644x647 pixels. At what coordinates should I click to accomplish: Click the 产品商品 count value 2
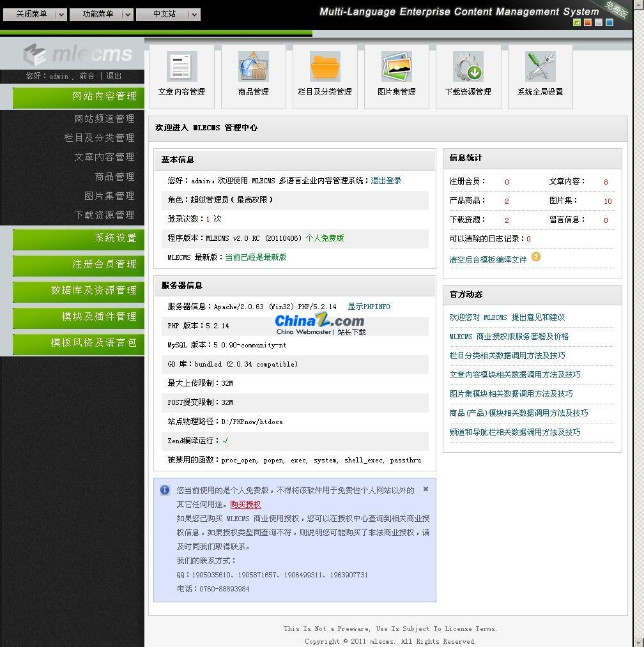tap(507, 201)
